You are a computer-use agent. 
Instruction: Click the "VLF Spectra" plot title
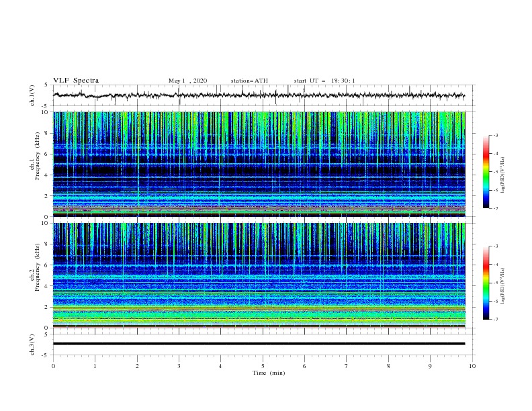coord(76,81)
